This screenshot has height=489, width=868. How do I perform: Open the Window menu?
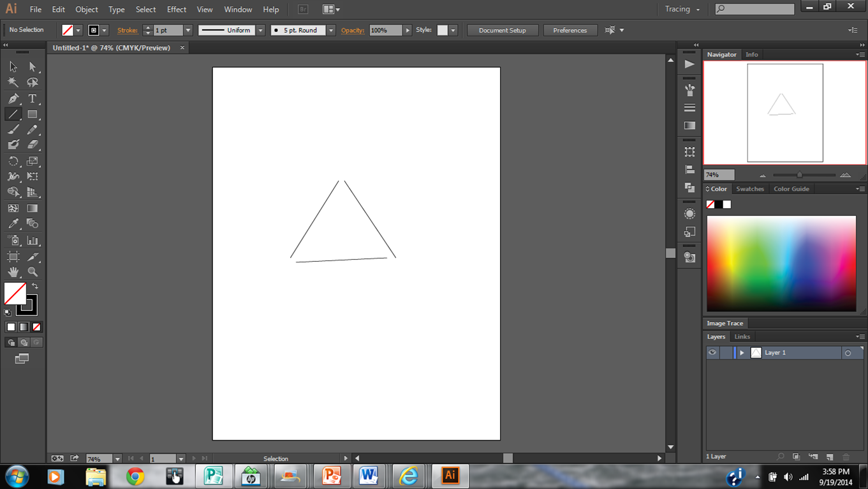coord(238,10)
